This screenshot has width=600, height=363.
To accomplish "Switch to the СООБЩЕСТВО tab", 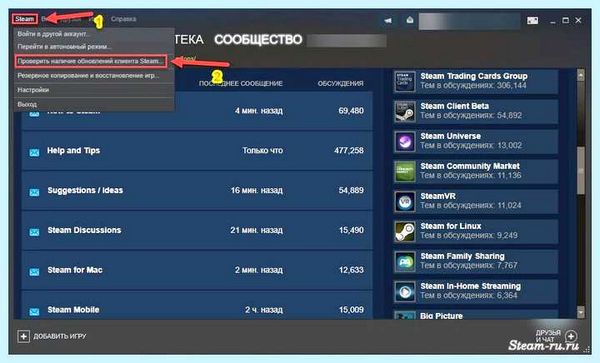I will 258,39.
